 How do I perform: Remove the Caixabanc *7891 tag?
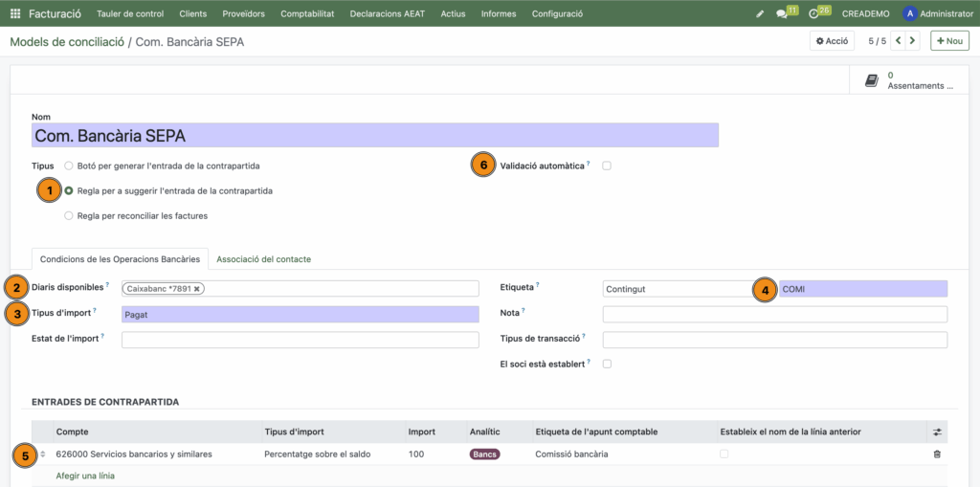point(197,288)
